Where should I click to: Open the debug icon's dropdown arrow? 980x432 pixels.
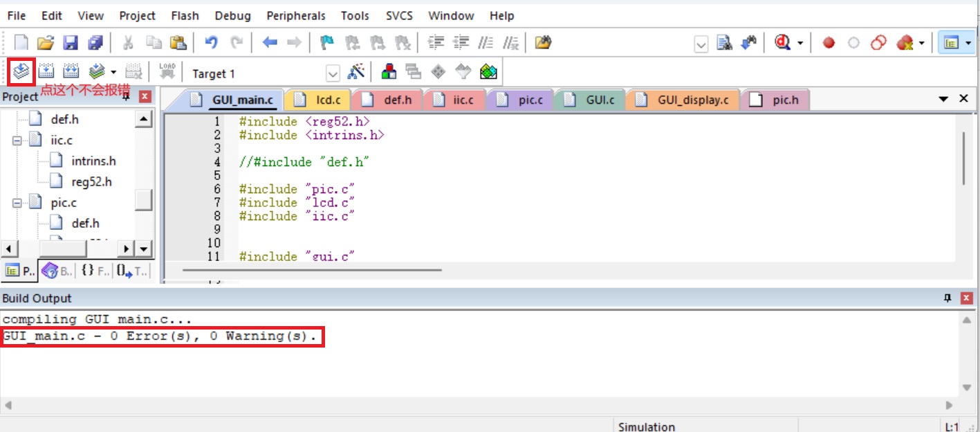(800, 43)
